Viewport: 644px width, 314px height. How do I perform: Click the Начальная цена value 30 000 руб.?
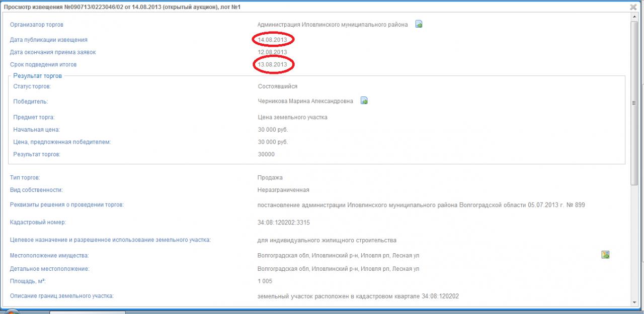point(273,130)
